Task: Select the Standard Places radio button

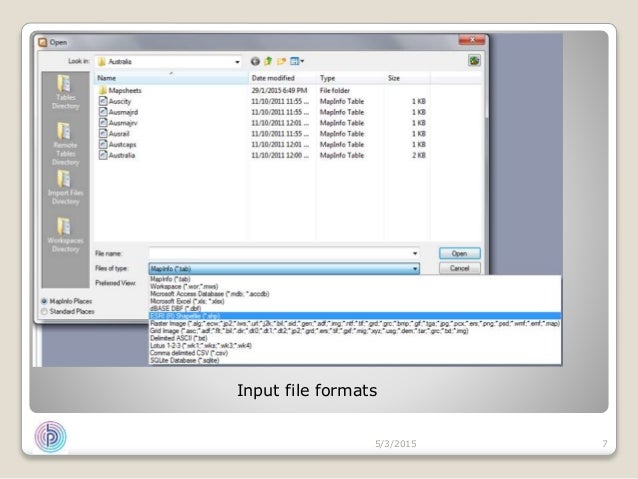Action: point(44,312)
